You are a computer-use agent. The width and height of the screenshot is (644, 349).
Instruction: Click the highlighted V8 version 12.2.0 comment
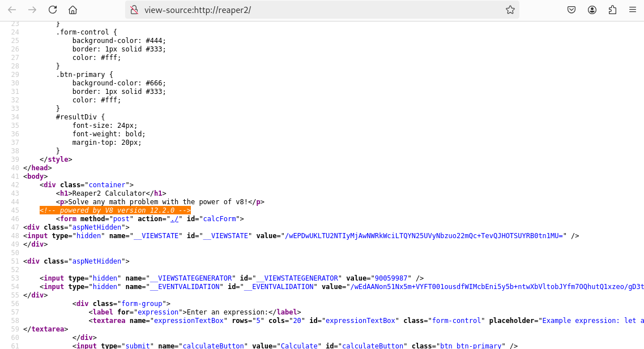(115, 210)
